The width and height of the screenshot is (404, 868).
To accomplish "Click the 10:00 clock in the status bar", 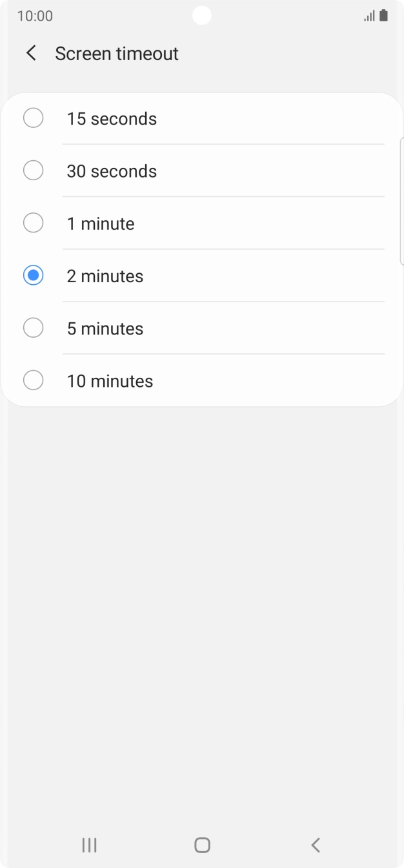I will pos(36,15).
